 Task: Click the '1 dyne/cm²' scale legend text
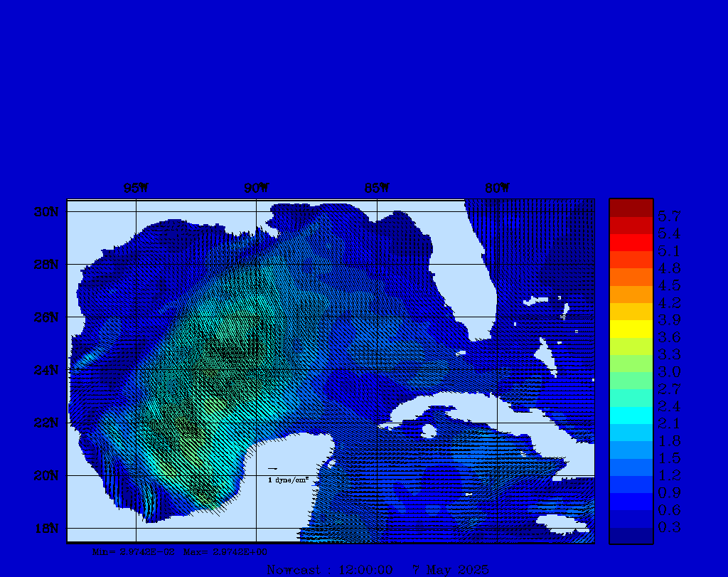289,480
